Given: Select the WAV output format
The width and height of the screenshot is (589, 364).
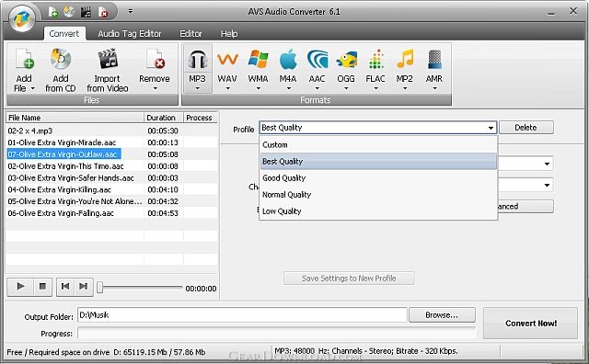Looking at the screenshot, I should click(x=227, y=69).
